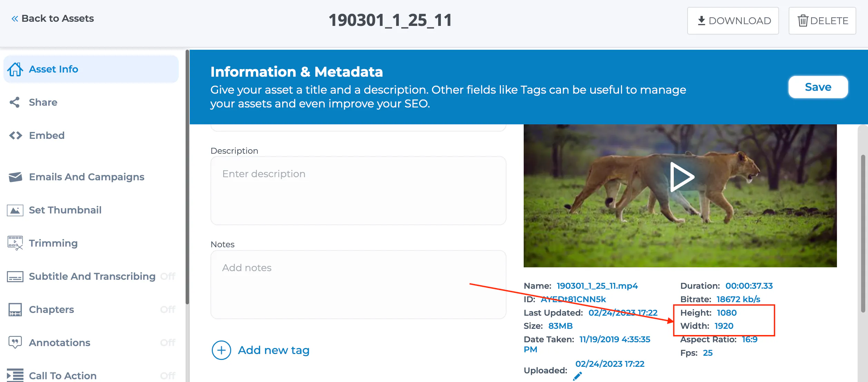The height and width of the screenshot is (382, 868).
Task: Click the Subtitle And Transcribing icon
Action: [15, 277]
